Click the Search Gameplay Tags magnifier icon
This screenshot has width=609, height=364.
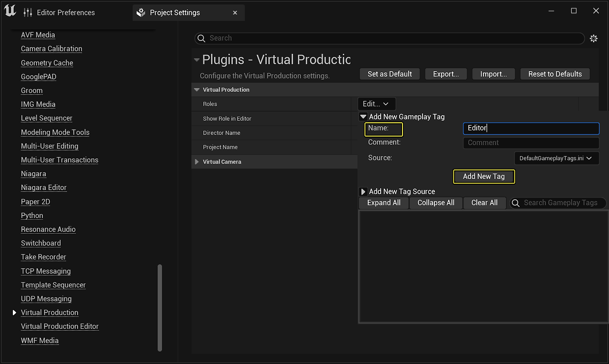pyautogui.click(x=515, y=203)
